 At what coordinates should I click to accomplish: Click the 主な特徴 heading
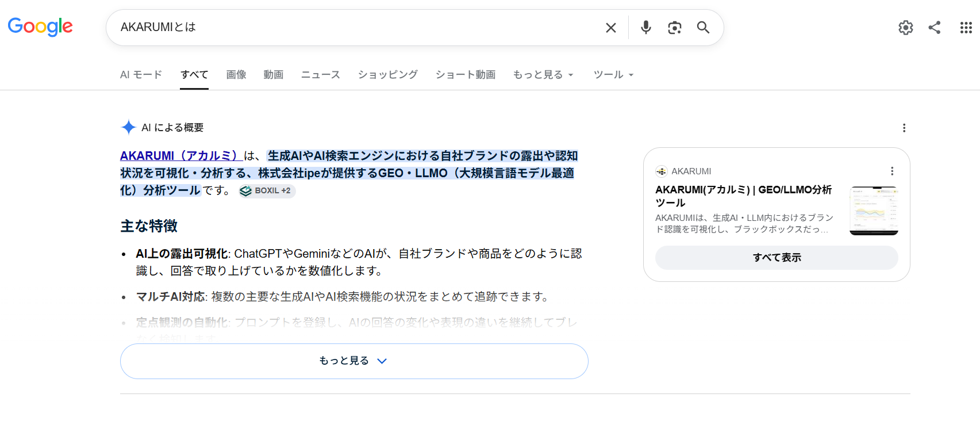149,226
